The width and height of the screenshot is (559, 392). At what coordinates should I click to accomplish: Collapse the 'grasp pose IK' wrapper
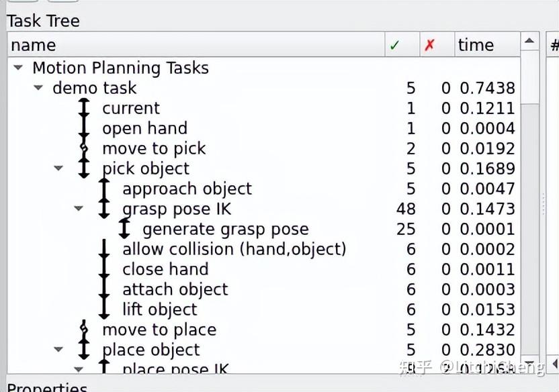coord(79,209)
